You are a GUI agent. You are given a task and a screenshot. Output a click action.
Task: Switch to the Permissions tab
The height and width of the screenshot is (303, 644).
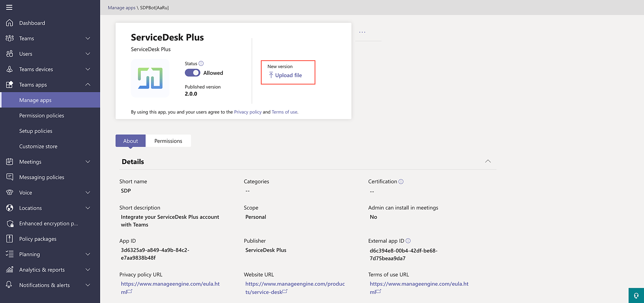[168, 141]
